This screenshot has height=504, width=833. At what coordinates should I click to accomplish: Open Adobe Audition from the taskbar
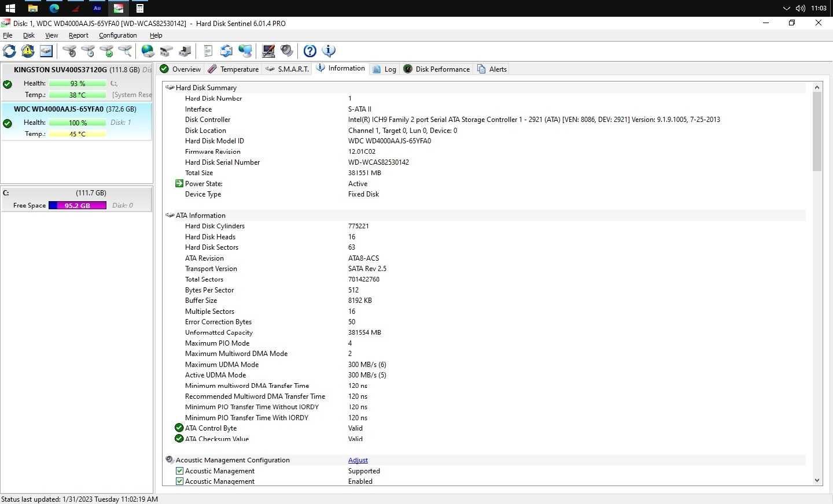97,8
